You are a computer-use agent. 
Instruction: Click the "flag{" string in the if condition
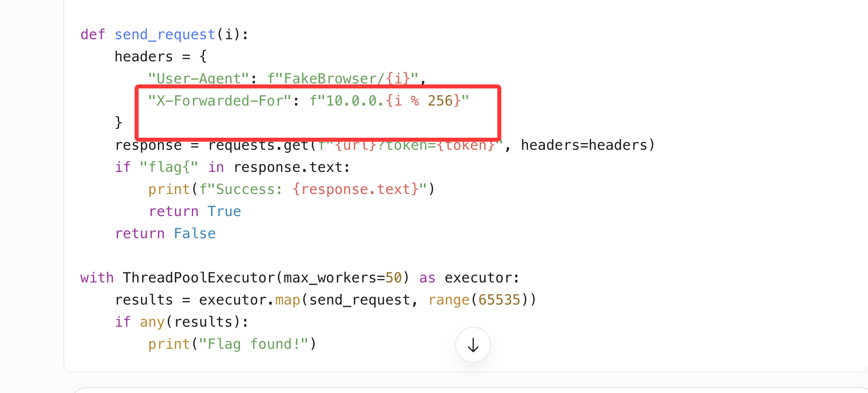169,167
